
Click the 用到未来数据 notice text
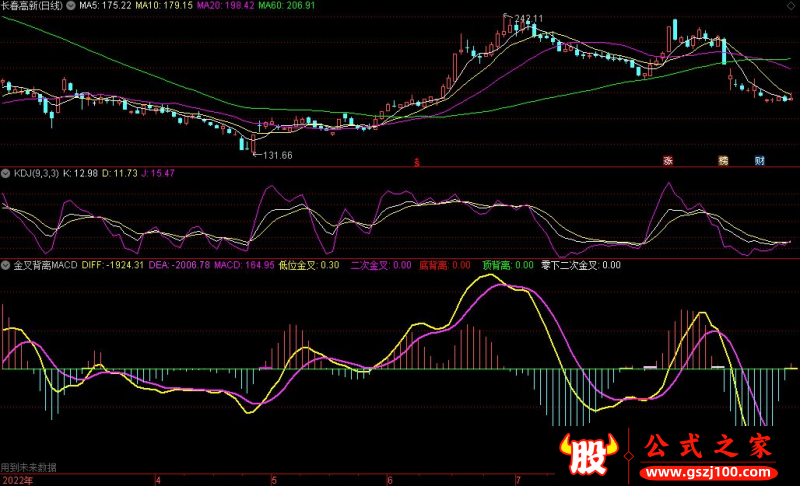(29, 467)
